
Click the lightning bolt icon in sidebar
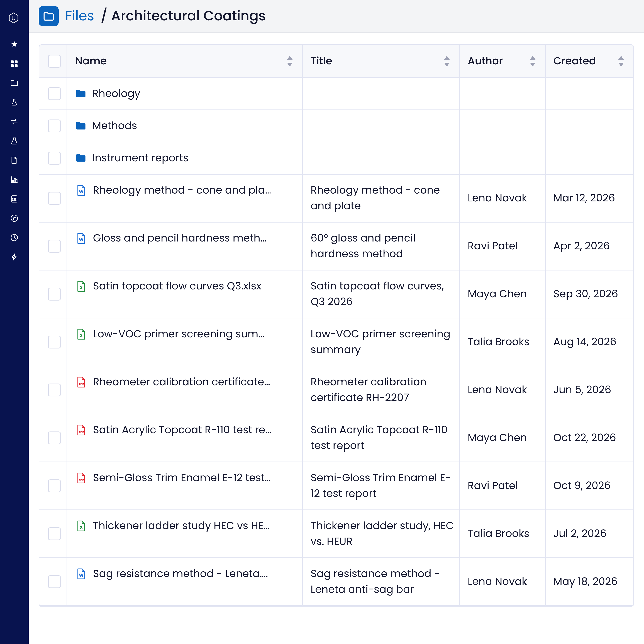14,257
